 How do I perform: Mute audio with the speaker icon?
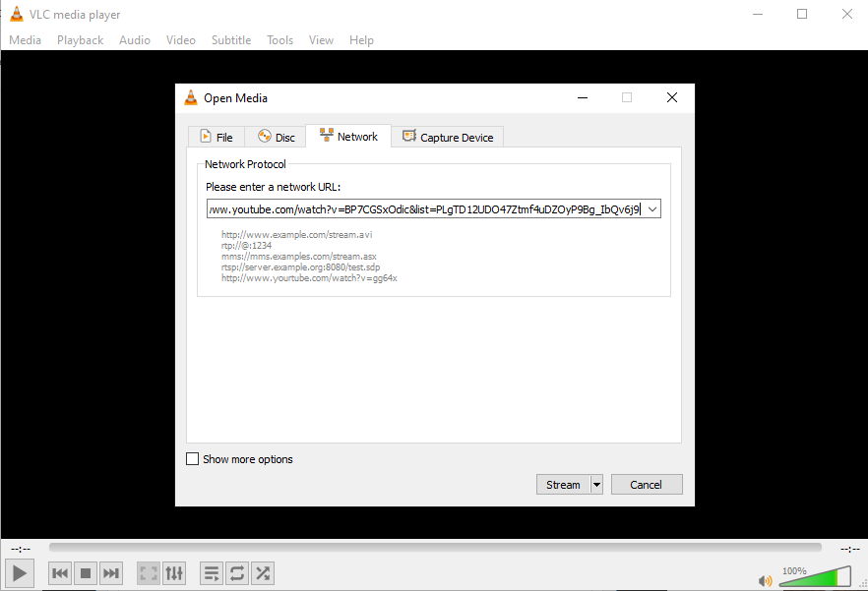pos(765,580)
